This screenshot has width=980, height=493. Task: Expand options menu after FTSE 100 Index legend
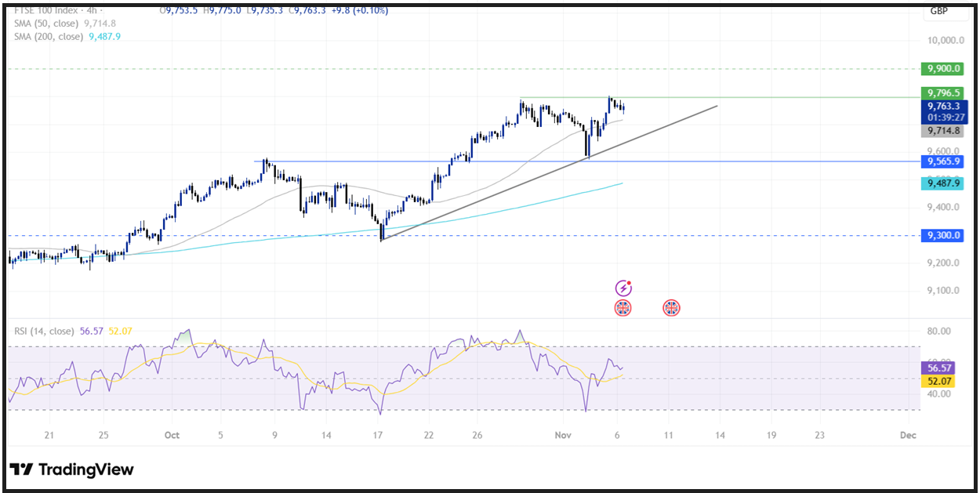pos(102,10)
